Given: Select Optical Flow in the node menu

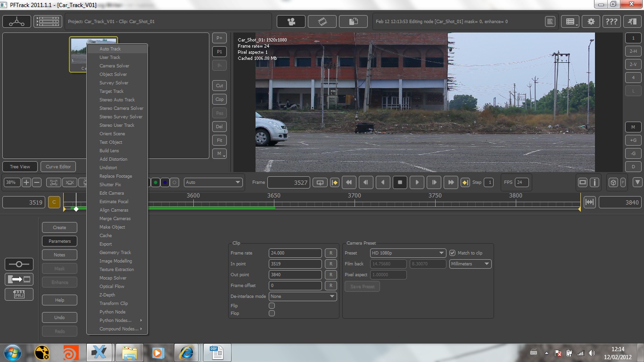Looking at the screenshot, I should pyautogui.click(x=112, y=286).
